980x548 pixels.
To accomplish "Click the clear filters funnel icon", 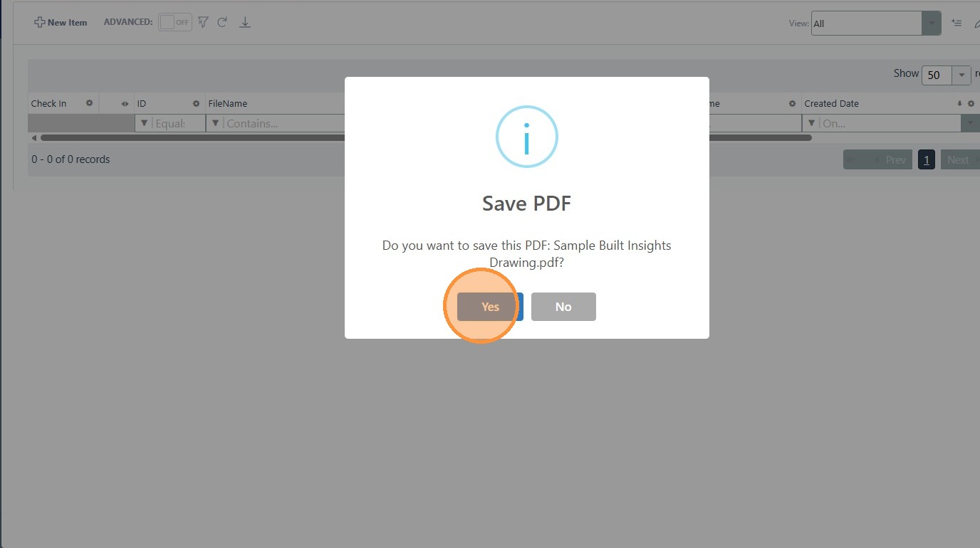I will tap(203, 22).
